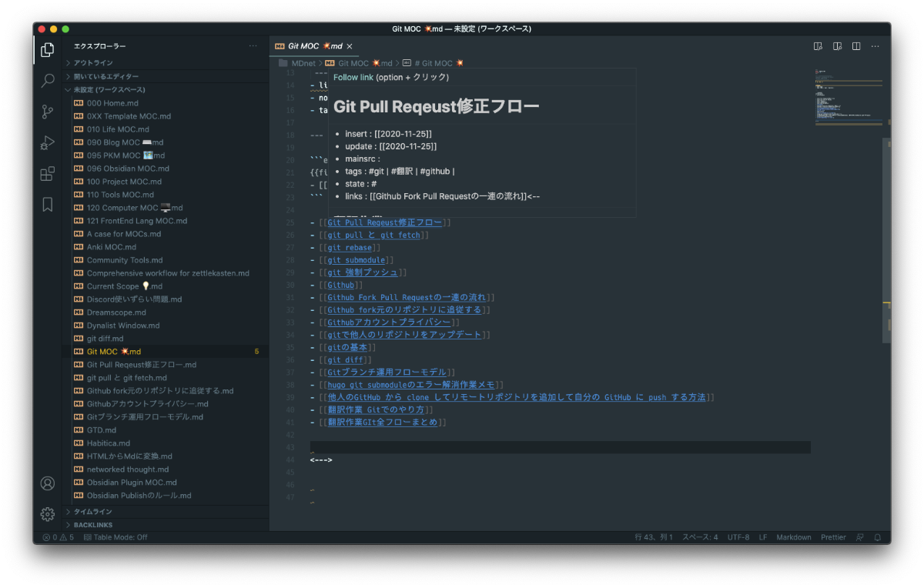The image size is (924, 588).
Task: Open the Explorer view in activity bar
Action: pos(48,50)
